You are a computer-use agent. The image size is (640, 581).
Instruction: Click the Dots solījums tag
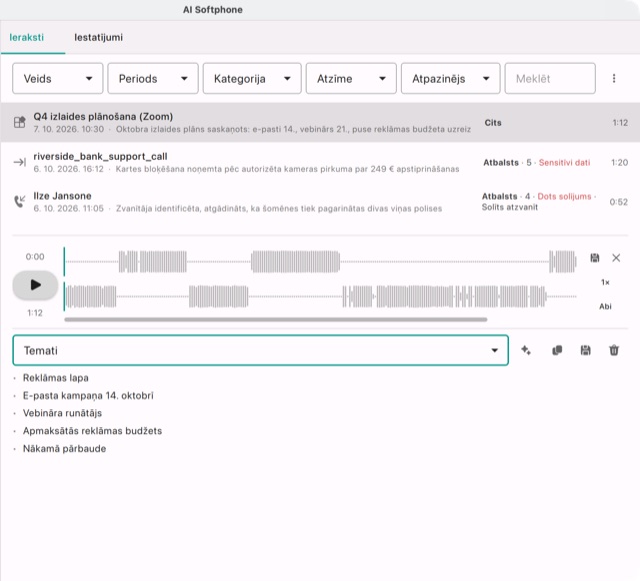coord(564,196)
